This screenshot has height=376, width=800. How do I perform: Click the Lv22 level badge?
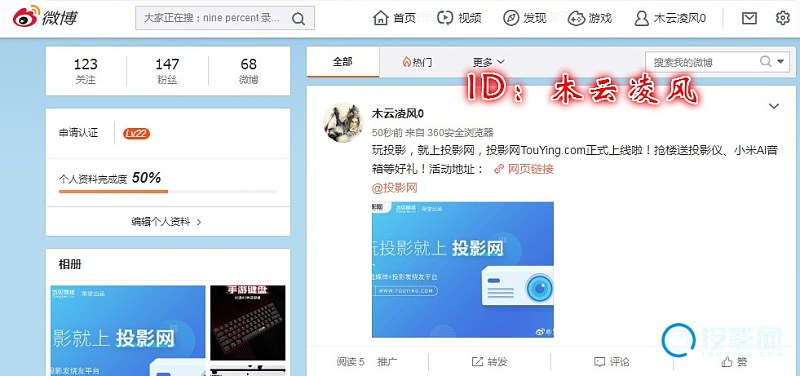click(x=136, y=134)
